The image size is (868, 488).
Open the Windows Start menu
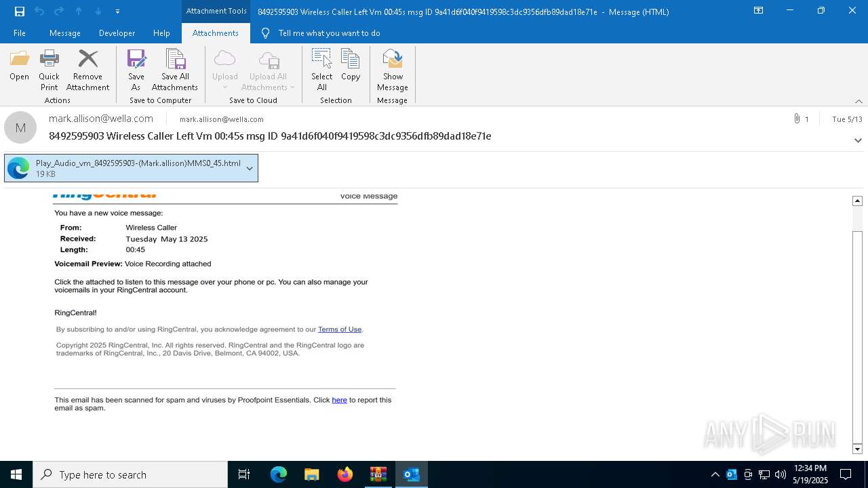[16, 474]
